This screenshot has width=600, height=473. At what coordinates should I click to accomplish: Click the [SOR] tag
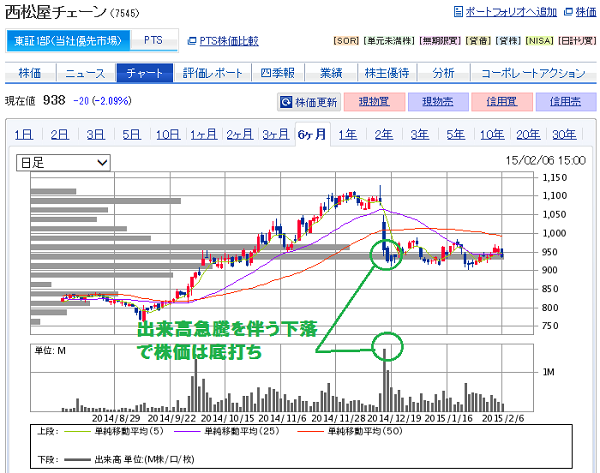coord(346,41)
